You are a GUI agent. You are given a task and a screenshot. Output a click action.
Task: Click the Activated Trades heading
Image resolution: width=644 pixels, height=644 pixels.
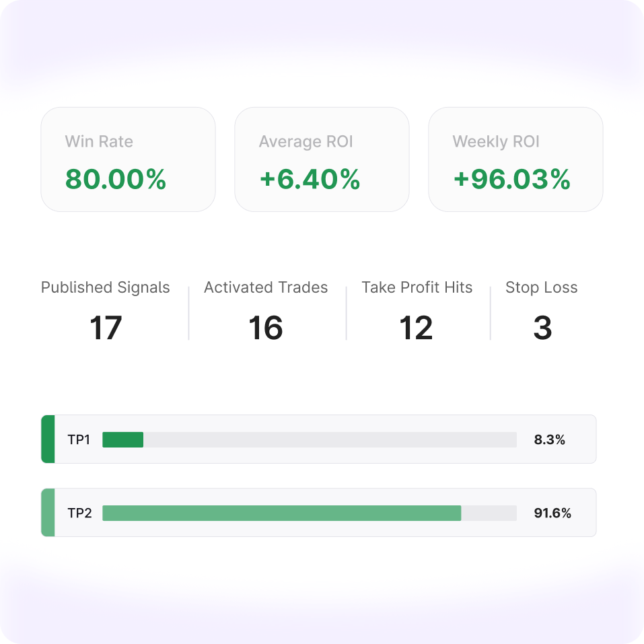(266, 288)
